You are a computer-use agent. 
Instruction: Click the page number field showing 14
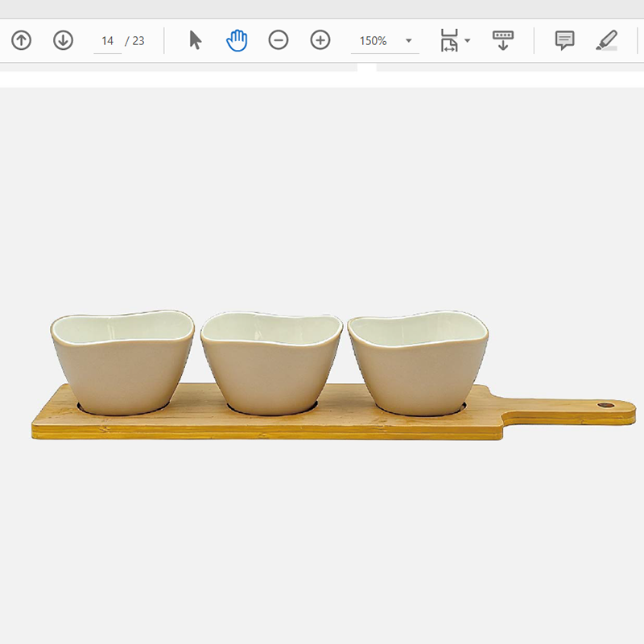[108, 41]
